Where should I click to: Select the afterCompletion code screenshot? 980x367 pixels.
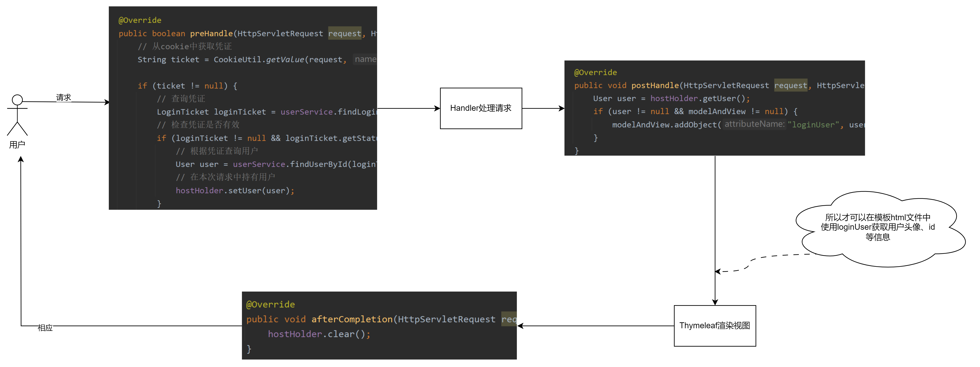[379, 326]
